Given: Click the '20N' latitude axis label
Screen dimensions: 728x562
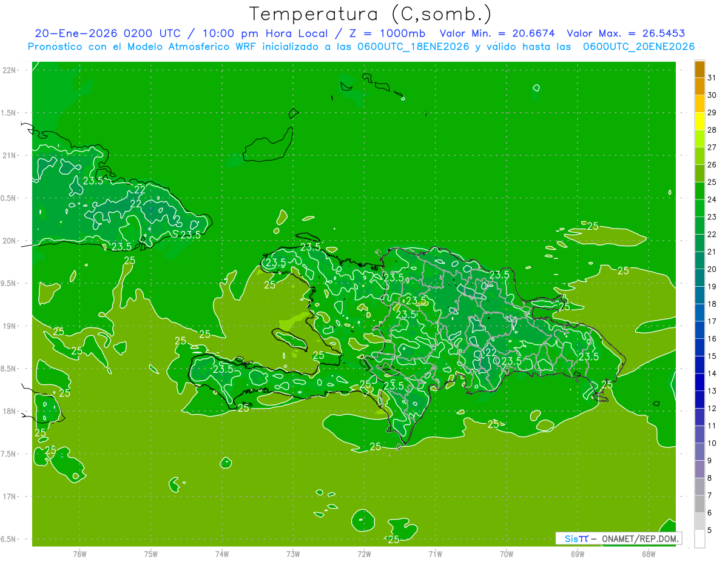Looking at the screenshot, I should point(10,241).
